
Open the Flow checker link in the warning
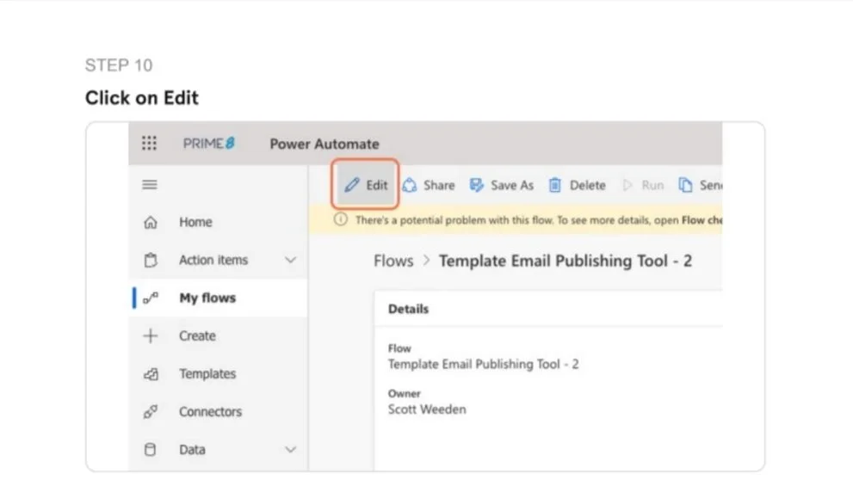pyautogui.click(x=708, y=219)
